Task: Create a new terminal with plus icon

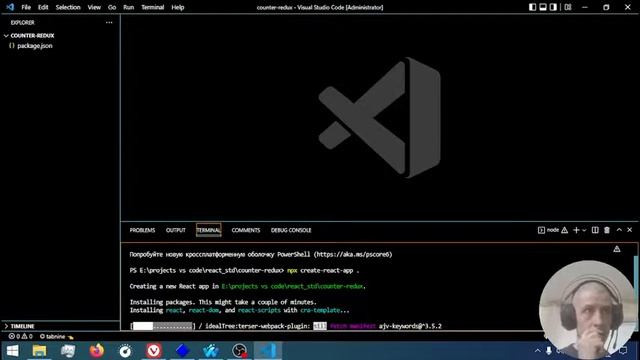Action: (576, 230)
